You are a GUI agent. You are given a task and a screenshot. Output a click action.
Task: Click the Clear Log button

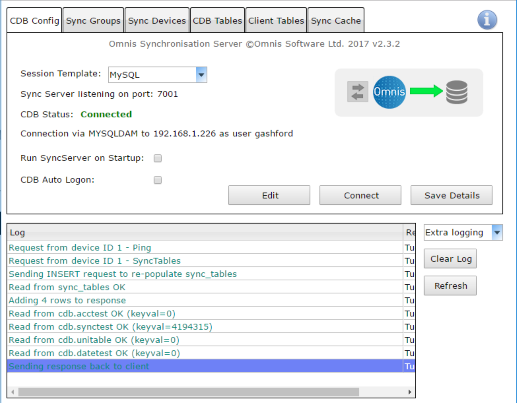click(450, 259)
